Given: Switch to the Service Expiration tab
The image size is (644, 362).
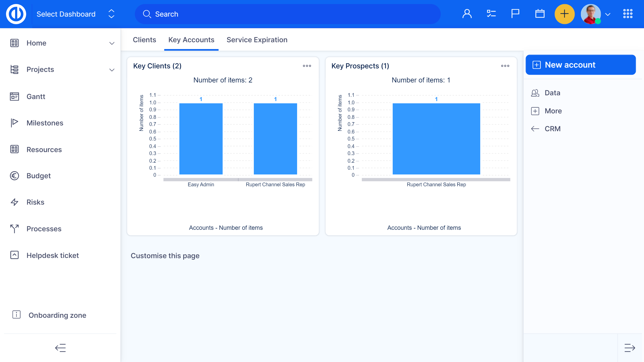Looking at the screenshot, I should pos(257,40).
